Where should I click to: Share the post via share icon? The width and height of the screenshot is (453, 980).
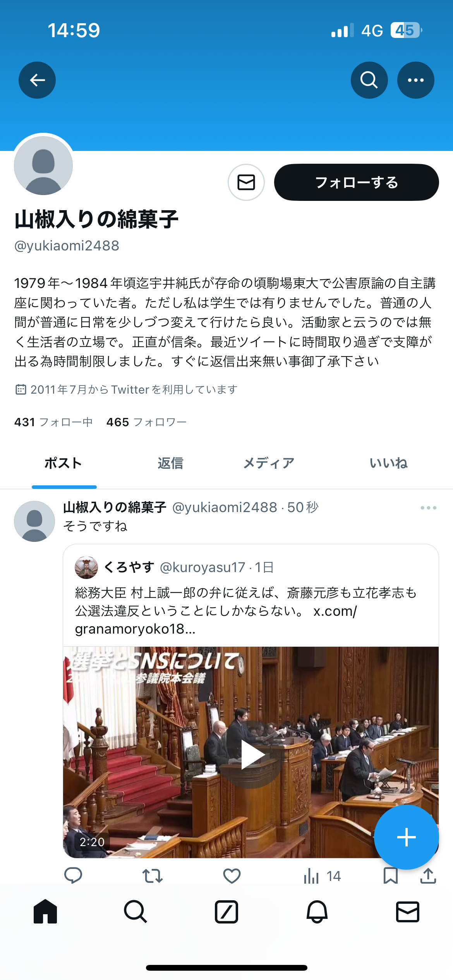click(428, 876)
